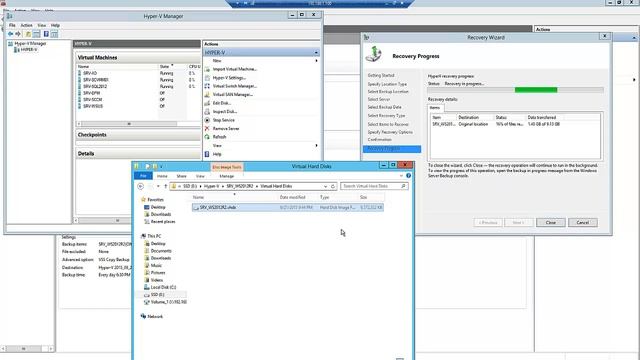Screen dimensions: 640x360
Task: Select SRV-SQL2012 virtual machine row
Action: 138,86
